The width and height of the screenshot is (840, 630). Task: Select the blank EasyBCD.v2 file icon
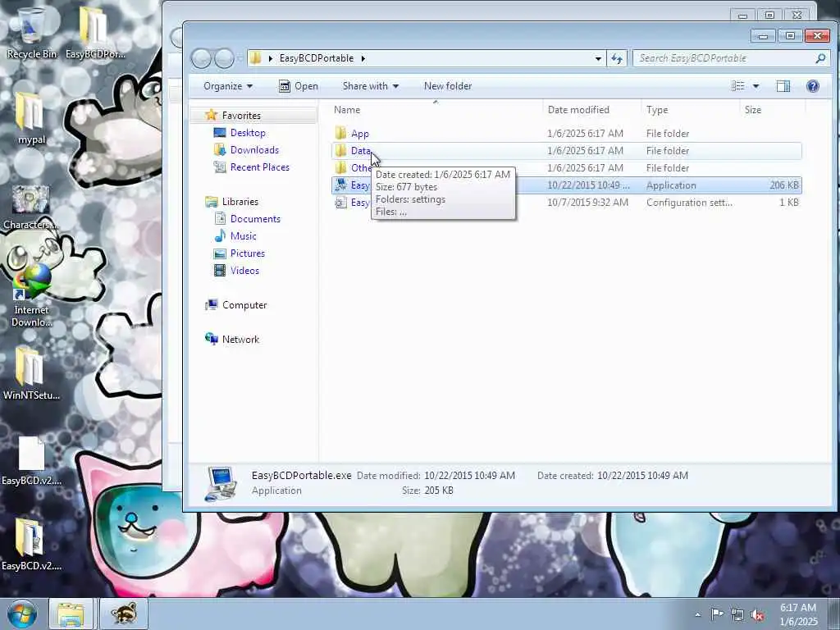[x=31, y=461]
